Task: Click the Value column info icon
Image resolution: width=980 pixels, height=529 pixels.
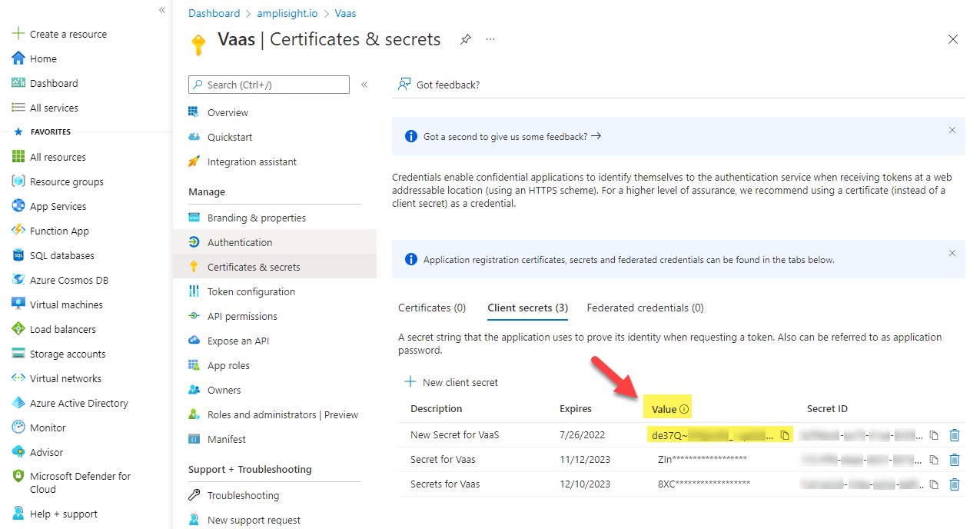Action: 684,409
